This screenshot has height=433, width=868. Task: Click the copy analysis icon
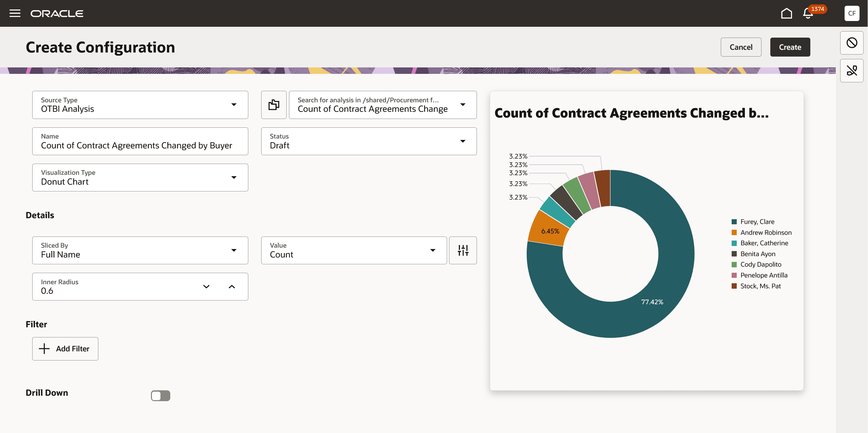coord(273,105)
